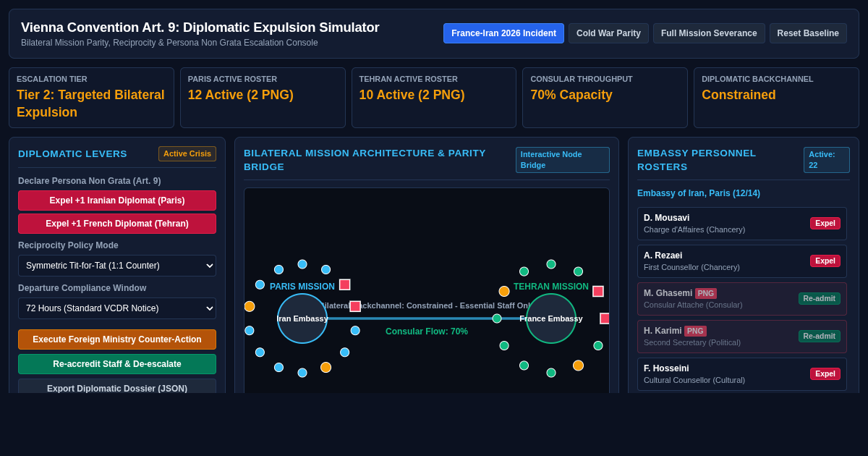
Task: Expel one French diplomat from Tehran
Action: (x=117, y=224)
